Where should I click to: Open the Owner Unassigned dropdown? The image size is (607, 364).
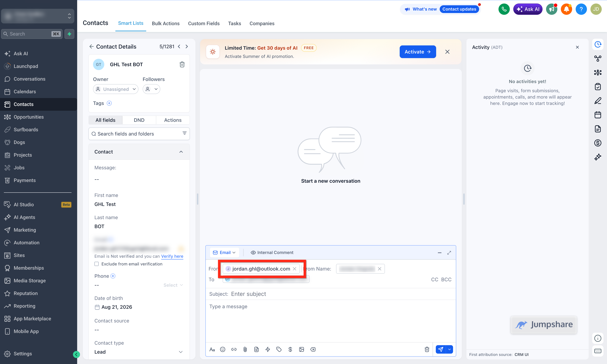click(x=116, y=89)
